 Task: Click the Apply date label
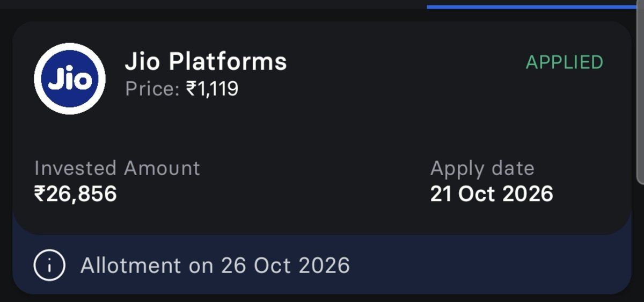(482, 169)
